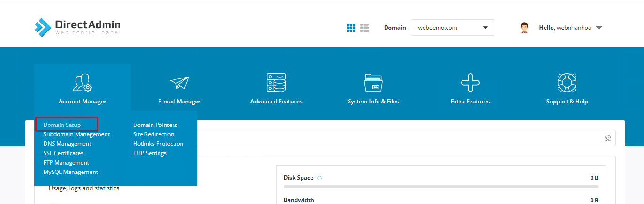
Task: Switch to list layout view
Action: click(364, 28)
